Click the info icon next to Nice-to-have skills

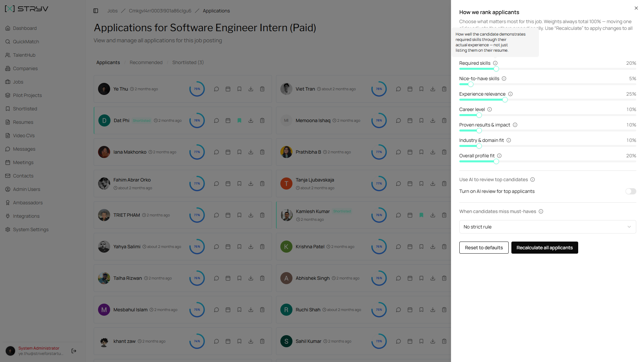coord(504,79)
